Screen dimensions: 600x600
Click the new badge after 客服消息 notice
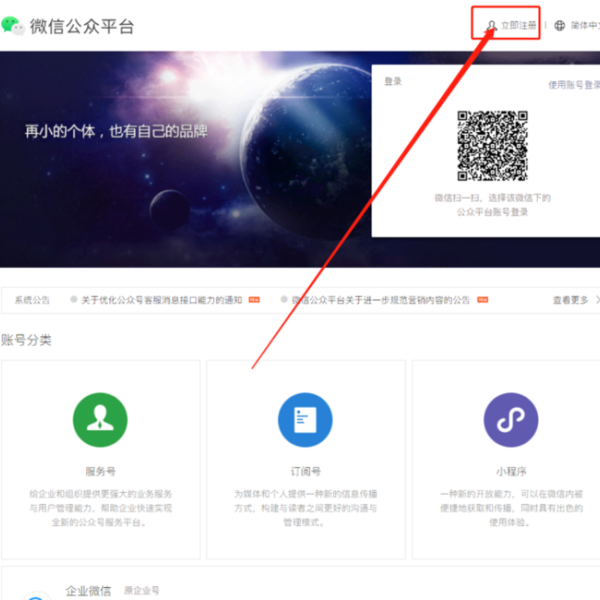coord(254,300)
